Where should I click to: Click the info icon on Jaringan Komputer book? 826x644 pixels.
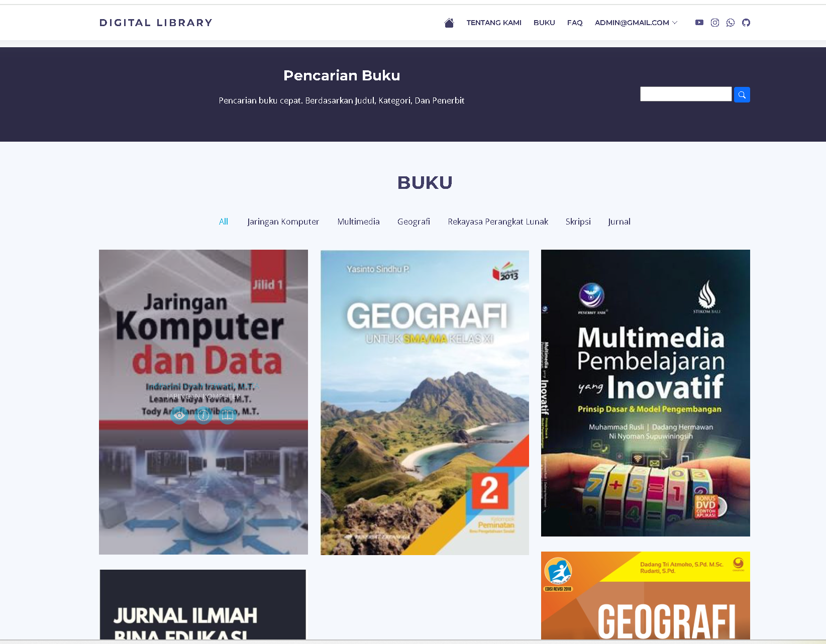coord(203,415)
